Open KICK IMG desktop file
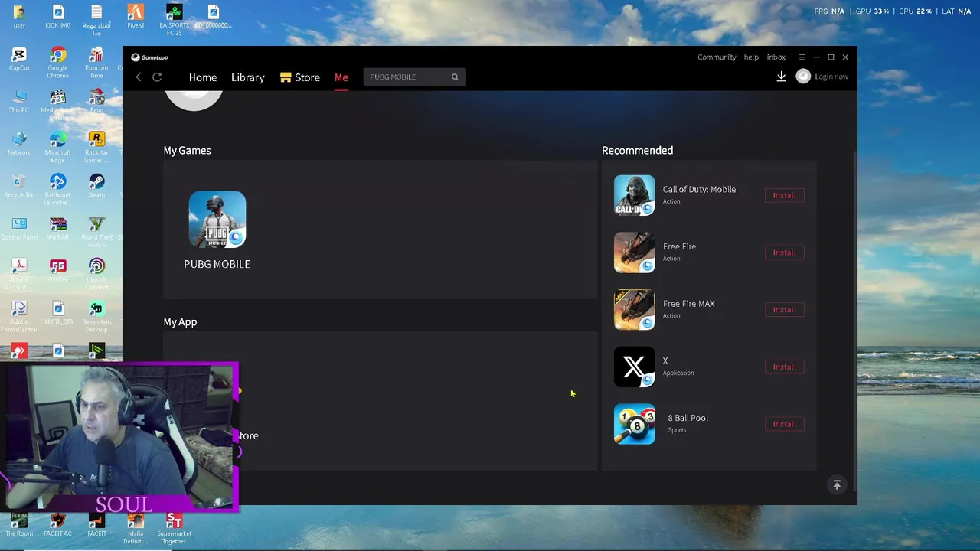This screenshot has width=980, height=551. [x=57, y=16]
